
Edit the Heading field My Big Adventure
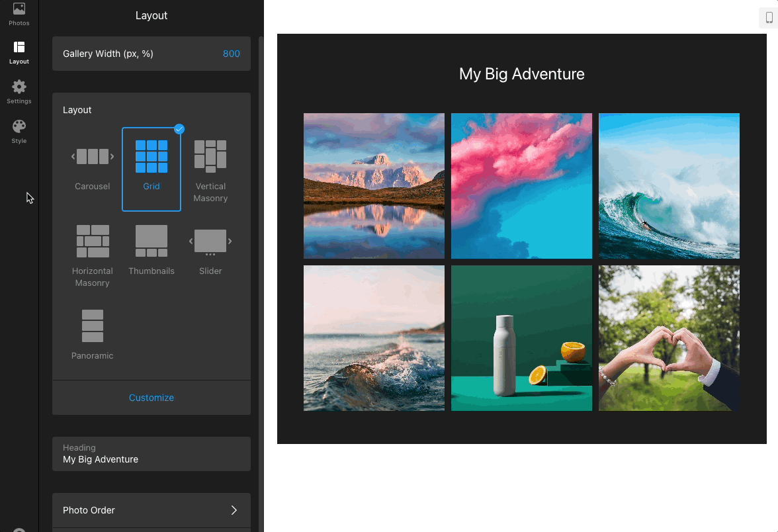[x=151, y=454]
